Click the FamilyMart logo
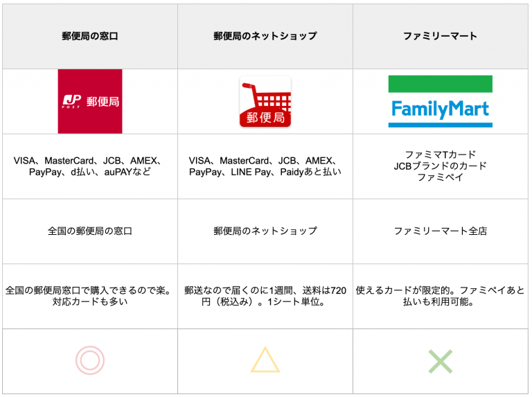 click(440, 109)
